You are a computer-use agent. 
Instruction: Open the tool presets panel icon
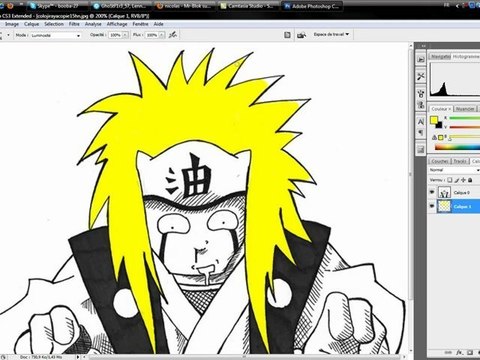pyautogui.click(x=421, y=76)
